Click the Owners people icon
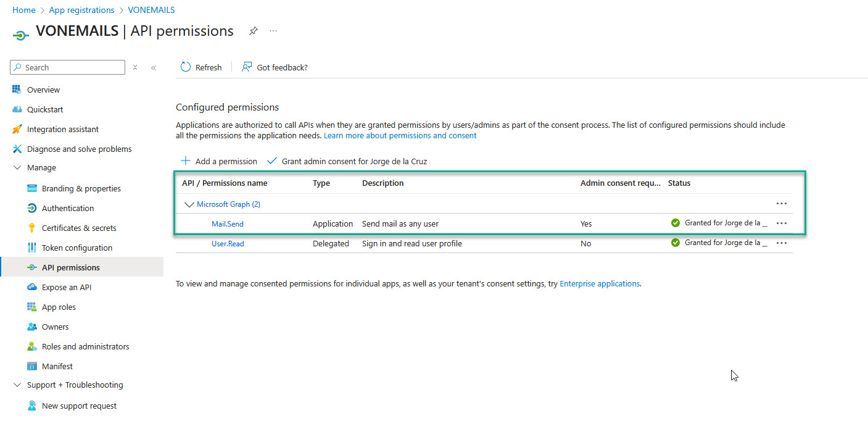The width and height of the screenshot is (868, 442). tap(32, 327)
